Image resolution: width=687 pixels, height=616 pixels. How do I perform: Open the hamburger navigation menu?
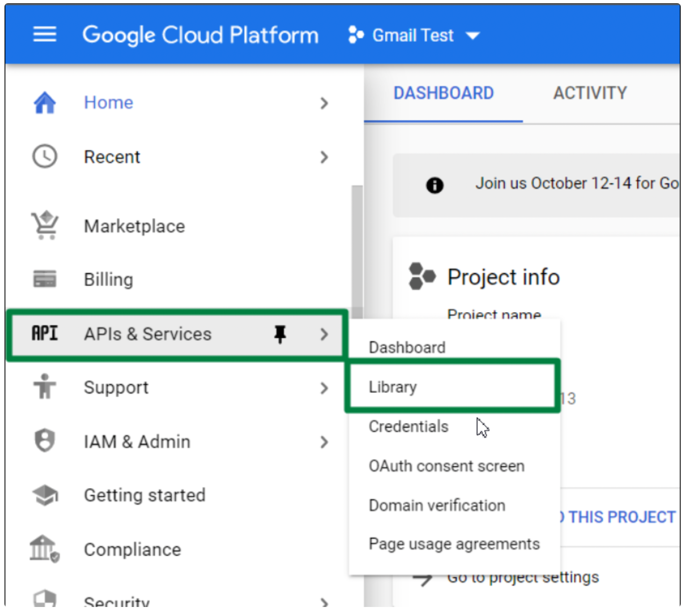coord(45,34)
